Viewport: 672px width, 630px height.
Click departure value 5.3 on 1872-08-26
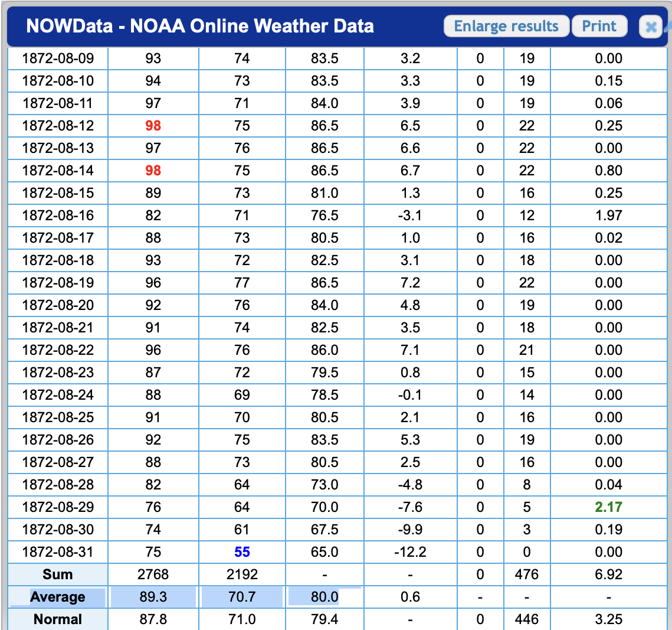(x=410, y=440)
